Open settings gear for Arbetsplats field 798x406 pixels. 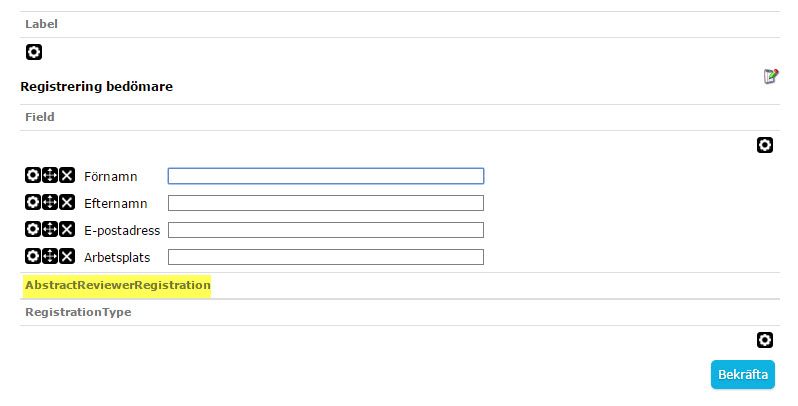click(x=33, y=256)
